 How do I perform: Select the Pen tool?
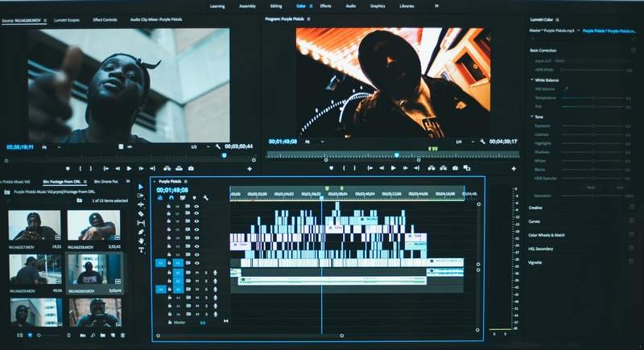[x=141, y=232]
